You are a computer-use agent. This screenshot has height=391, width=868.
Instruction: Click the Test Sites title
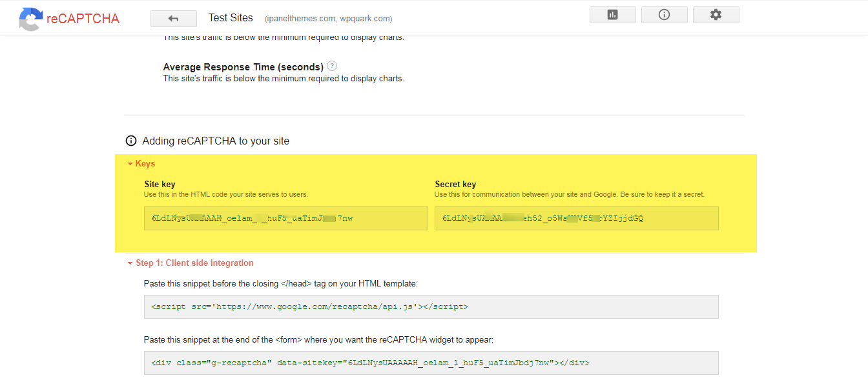(231, 18)
